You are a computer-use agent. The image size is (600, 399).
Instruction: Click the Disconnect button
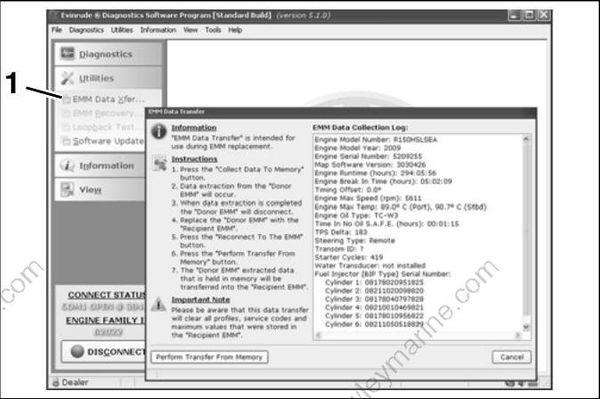click(103, 352)
